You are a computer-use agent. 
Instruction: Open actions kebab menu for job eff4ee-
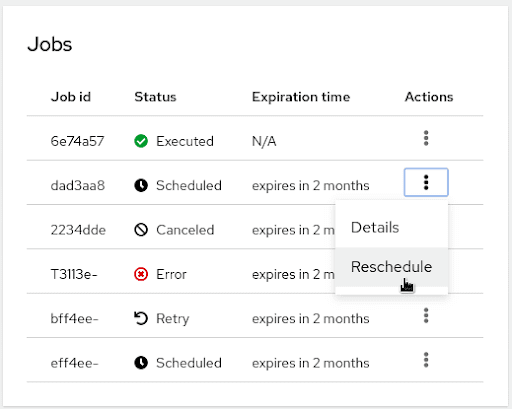(x=426, y=360)
